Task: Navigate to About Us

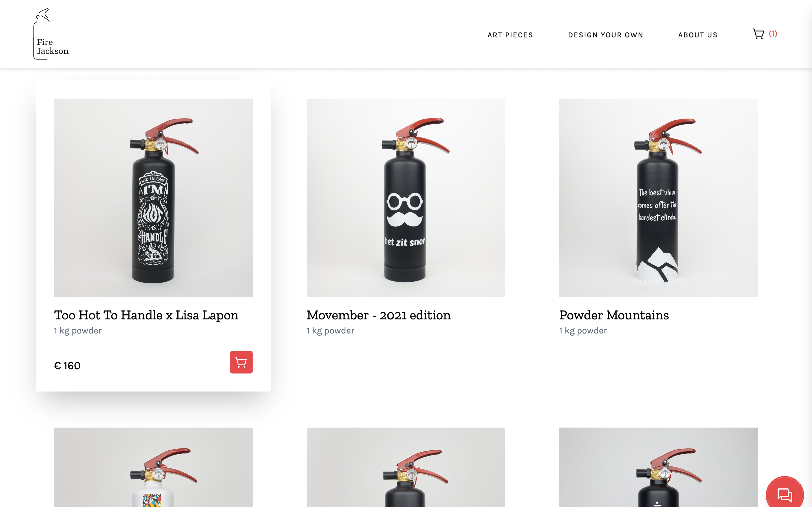Action: click(x=698, y=35)
